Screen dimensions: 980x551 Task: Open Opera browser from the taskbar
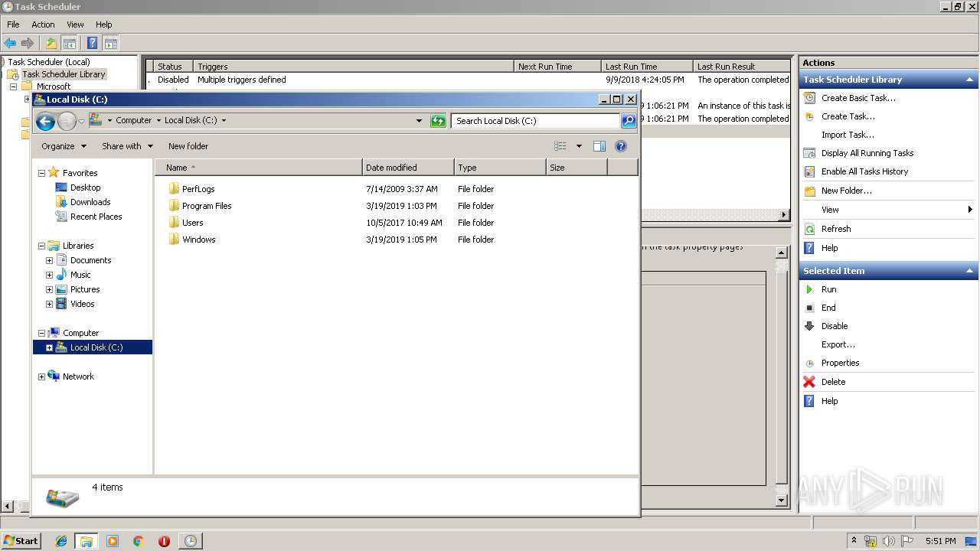(164, 541)
